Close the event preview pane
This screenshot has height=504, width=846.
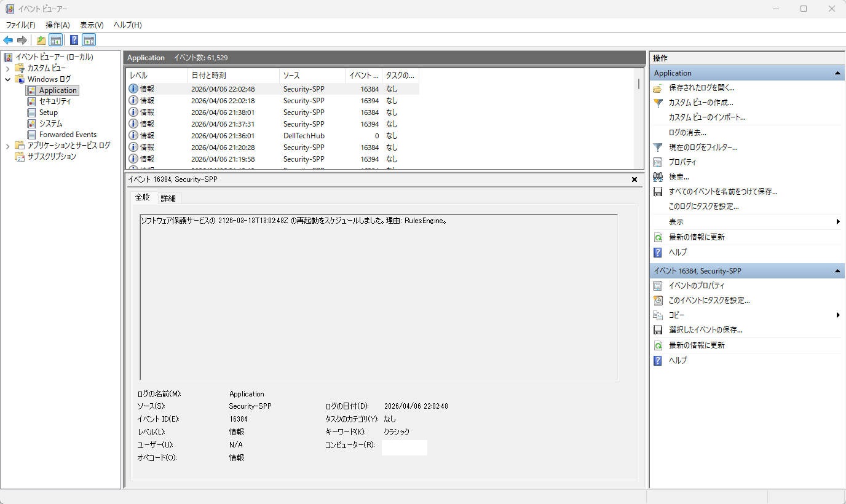point(634,179)
